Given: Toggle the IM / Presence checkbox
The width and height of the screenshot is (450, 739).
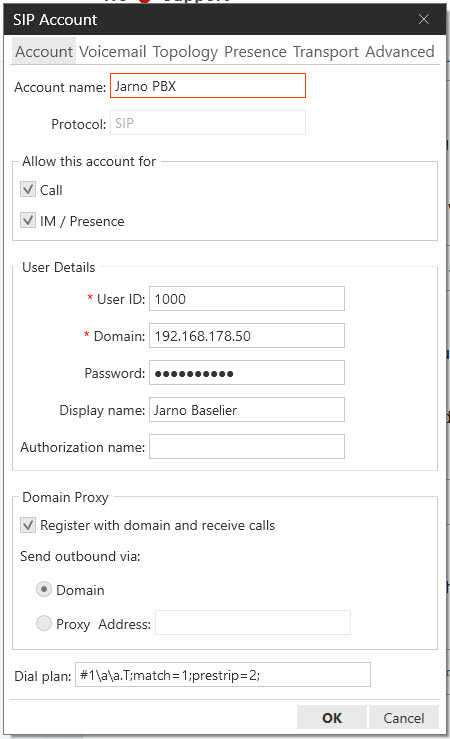Looking at the screenshot, I should 28,220.
